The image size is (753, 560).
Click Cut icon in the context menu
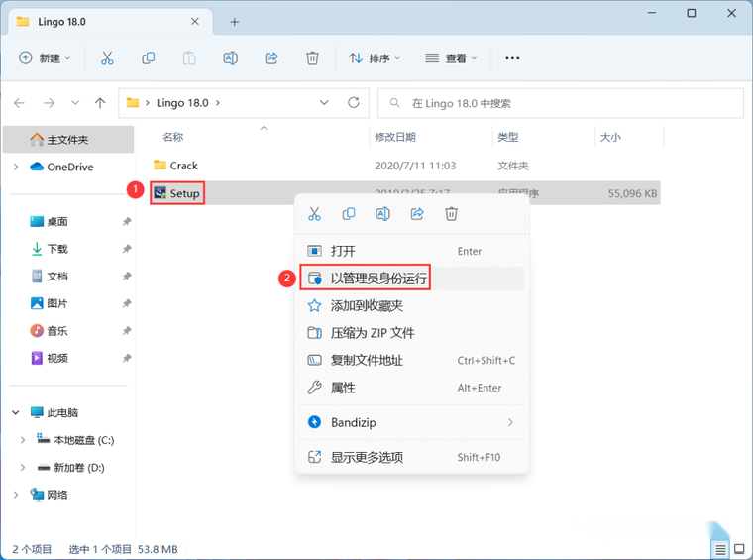tap(314, 214)
